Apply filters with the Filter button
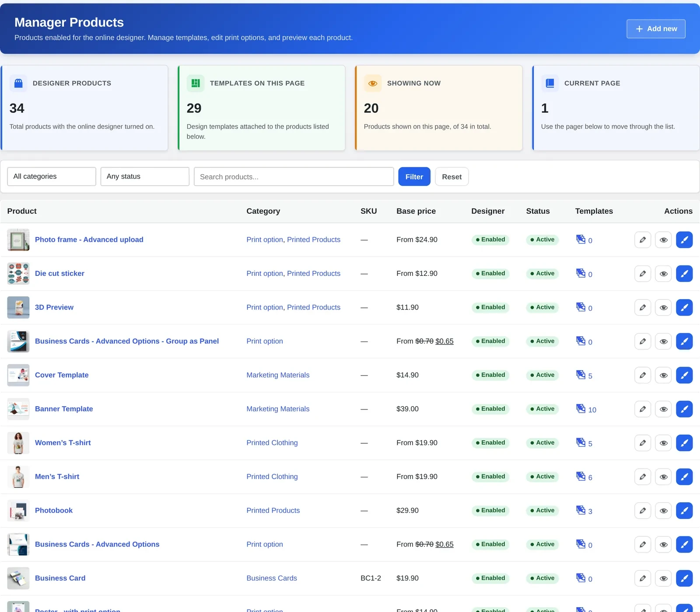The height and width of the screenshot is (612, 700). (414, 177)
